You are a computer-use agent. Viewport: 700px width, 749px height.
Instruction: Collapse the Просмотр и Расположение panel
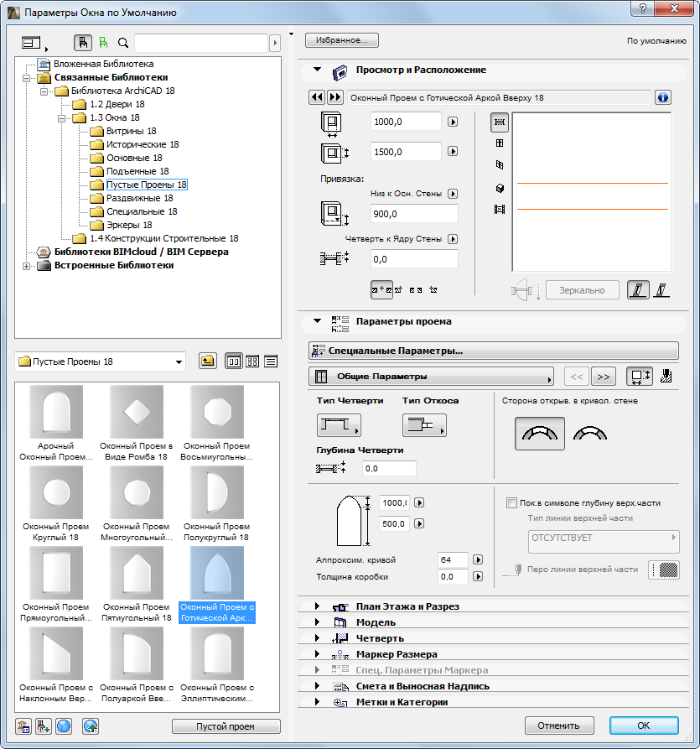coord(317,70)
